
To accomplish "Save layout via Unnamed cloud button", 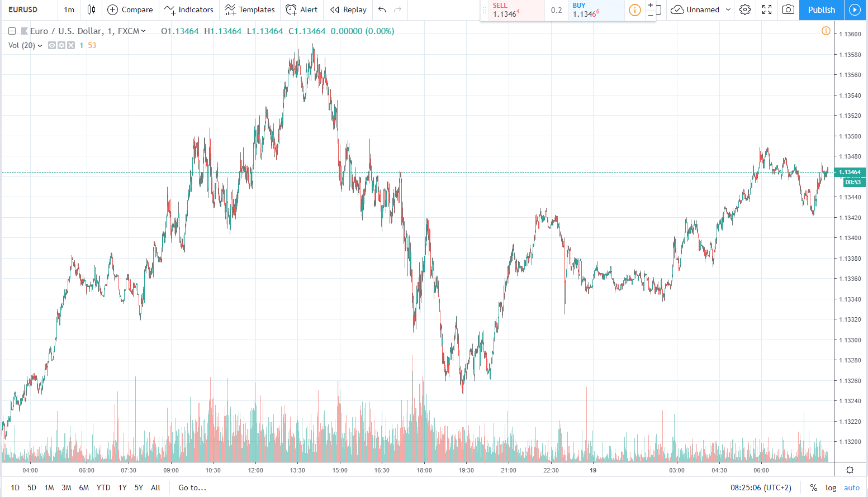I will click(x=695, y=9).
